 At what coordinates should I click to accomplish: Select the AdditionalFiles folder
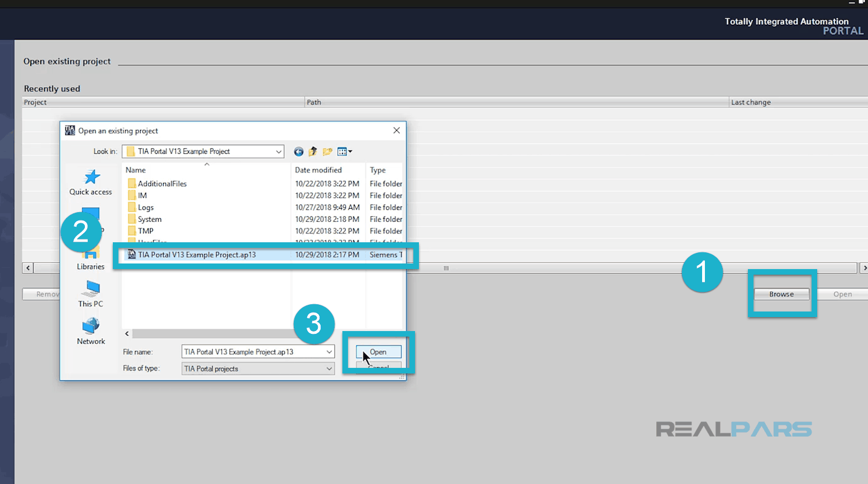click(162, 184)
